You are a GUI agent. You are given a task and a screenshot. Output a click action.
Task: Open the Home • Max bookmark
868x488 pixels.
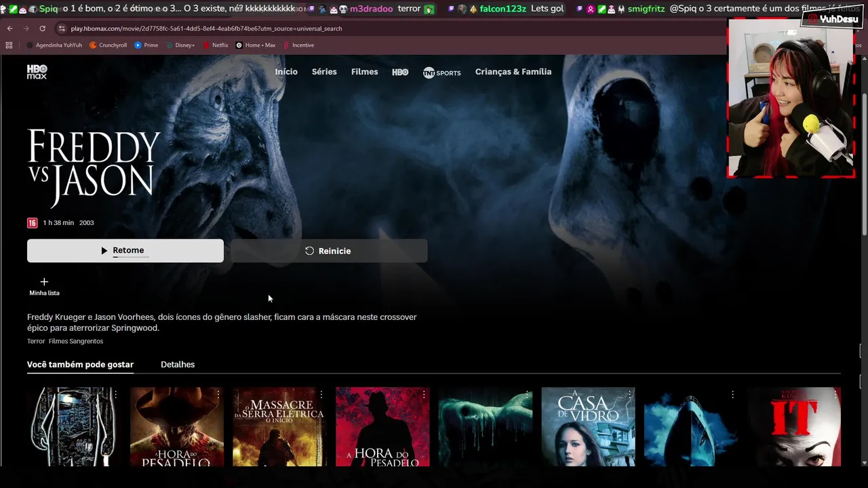pos(256,45)
